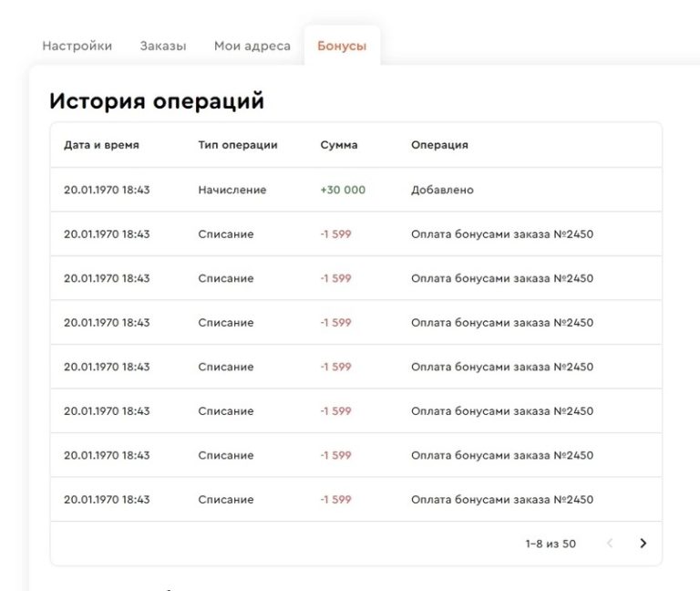Open the Мои адреса tab
The image size is (700, 591).
(x=252, y=46)
